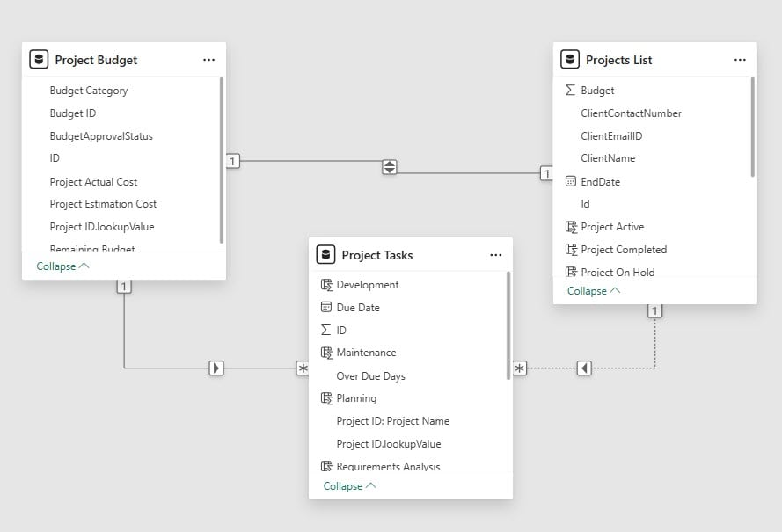Select the ID field in Project Budget
The height and width of the screenshot is (532, 782).
[55, 158]
